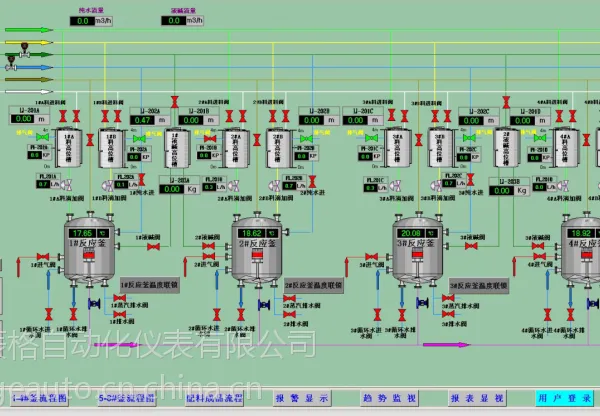The width and height of the screenshot is (600, 416).
Task: Toggle the 4#进气阀 valve
Action: point(540,256)
